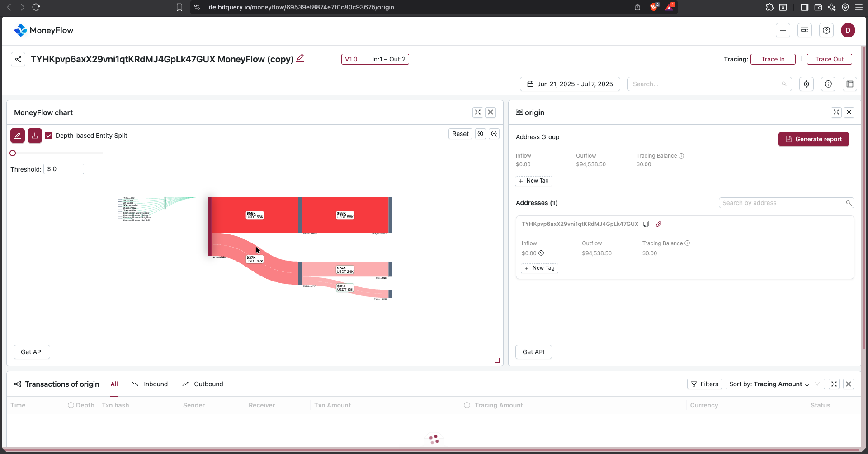Copy the TYHKpvp6ax address to clipboard
This screenshot has height=454, width=868.
[x=646, y=224]
